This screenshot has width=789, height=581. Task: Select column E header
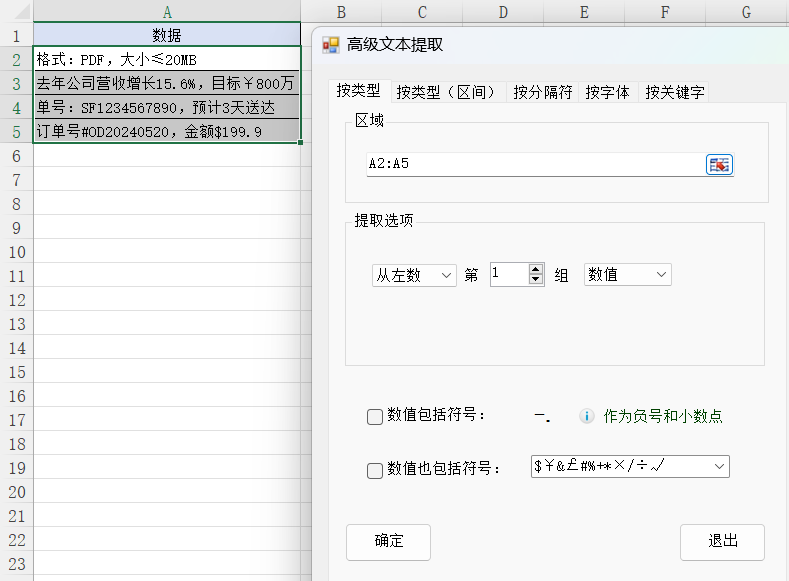pos(584,12)
